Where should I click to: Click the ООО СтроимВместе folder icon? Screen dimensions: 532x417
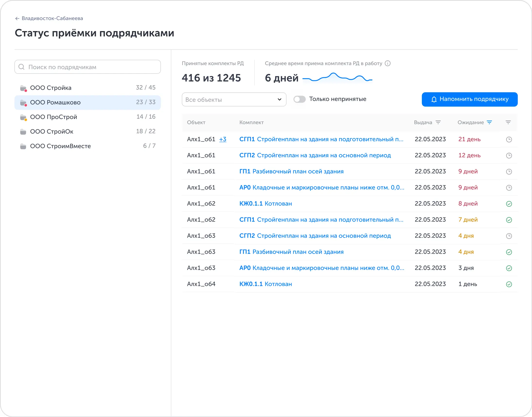point(23,147)
